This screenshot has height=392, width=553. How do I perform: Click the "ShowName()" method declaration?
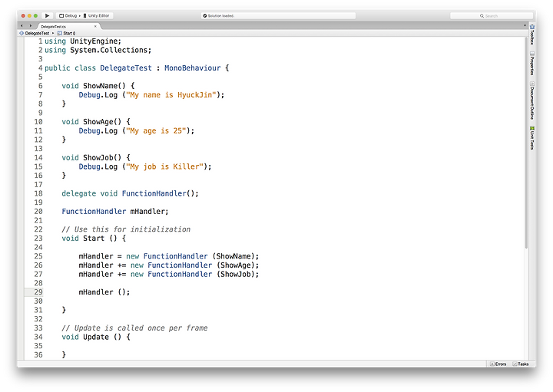point(104,86)
